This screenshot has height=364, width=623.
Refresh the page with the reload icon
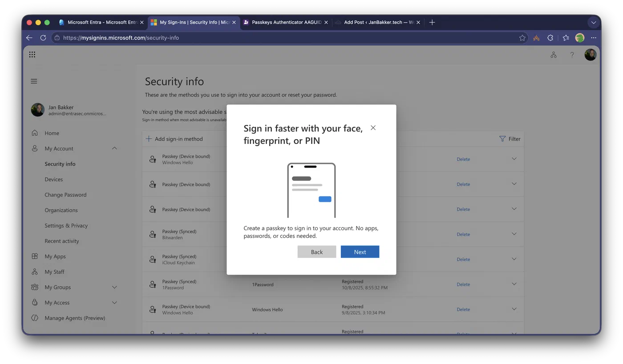pyautogui.click(x=43, y=38)
